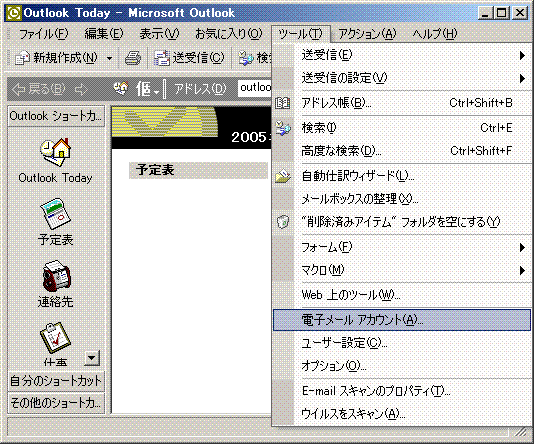Click the 新規作成(N) new item button
This screenshot has width=534, height=444.
pyautogui.click(x=57, y=58)
